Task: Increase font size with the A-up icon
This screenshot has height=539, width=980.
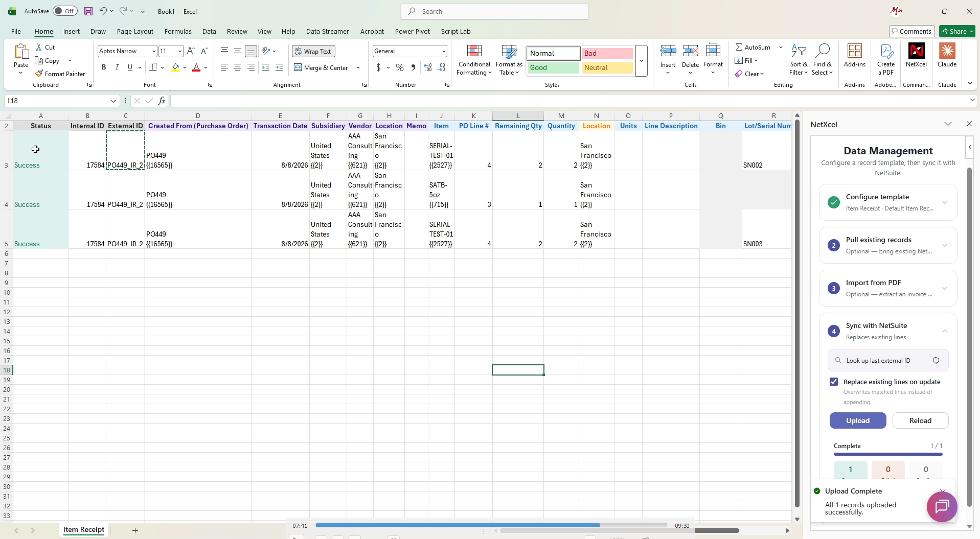Action: [x=191, y=51]
